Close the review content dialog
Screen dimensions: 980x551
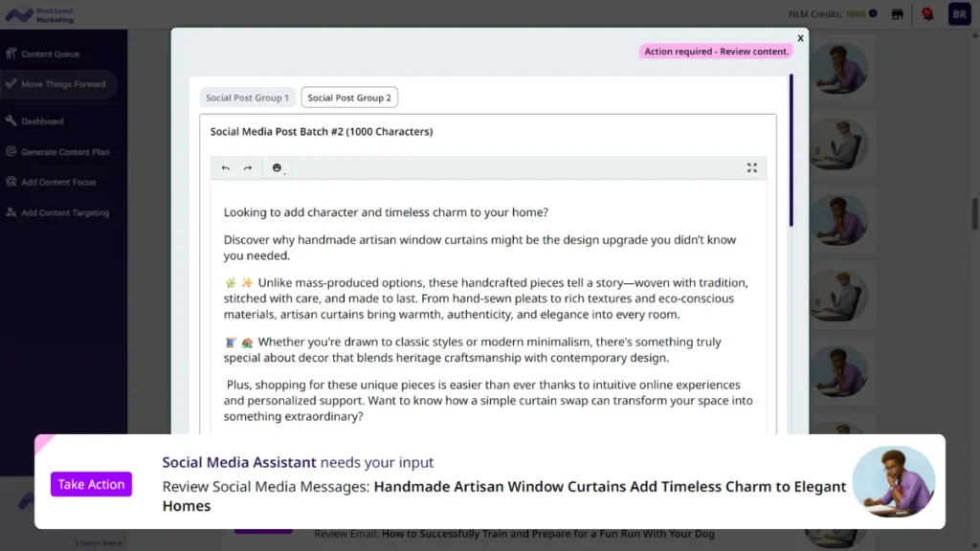tap(800, 38)
